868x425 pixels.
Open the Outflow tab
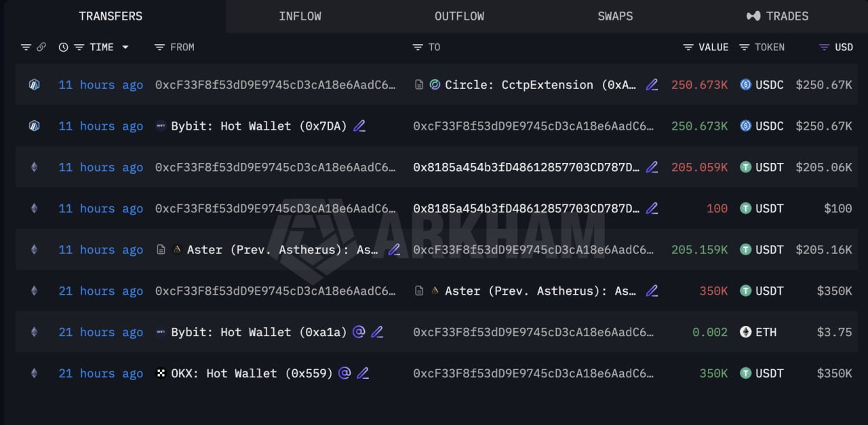click(x=459, y=16)
